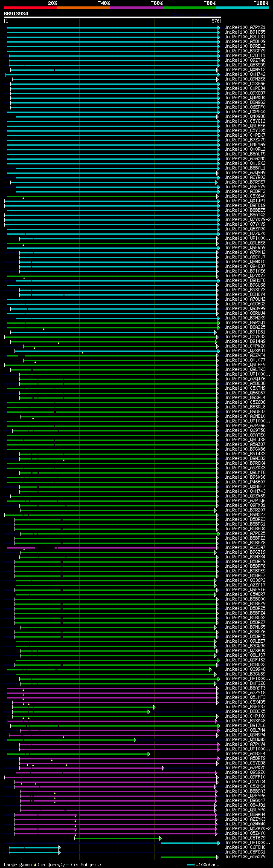
Task: Select hit label UniRef100_Q7EYP6
Action: tap(245, 796)
